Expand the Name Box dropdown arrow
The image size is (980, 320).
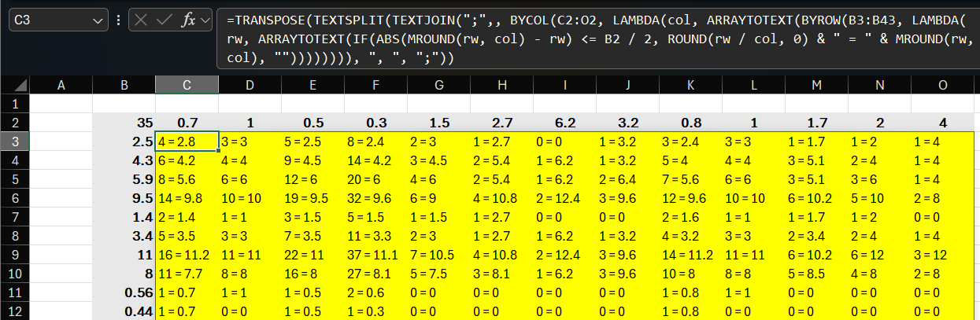[98, 20]
